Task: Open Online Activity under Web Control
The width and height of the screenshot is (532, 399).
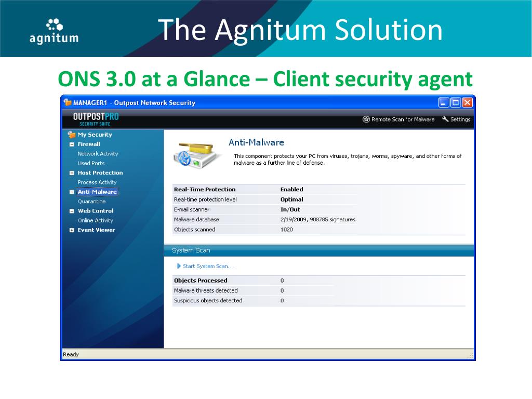Action: point(96,220)
